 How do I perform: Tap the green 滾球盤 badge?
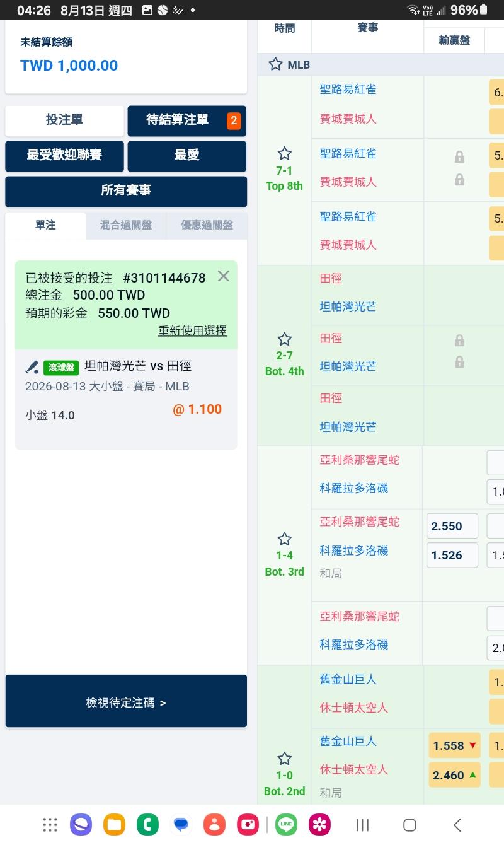coord(61,367)
